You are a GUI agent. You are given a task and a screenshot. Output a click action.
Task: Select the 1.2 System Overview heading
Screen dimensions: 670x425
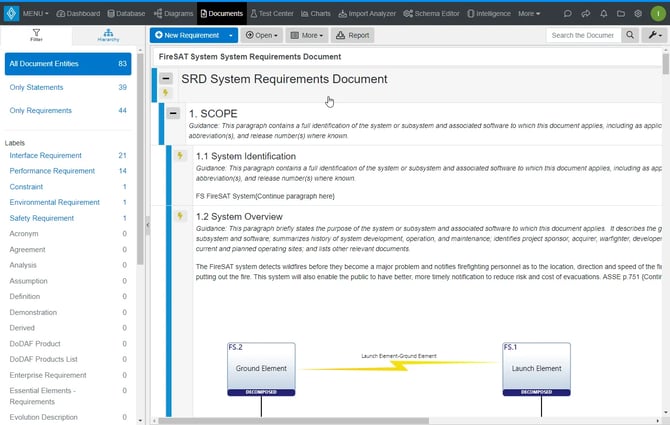[239, 217]
